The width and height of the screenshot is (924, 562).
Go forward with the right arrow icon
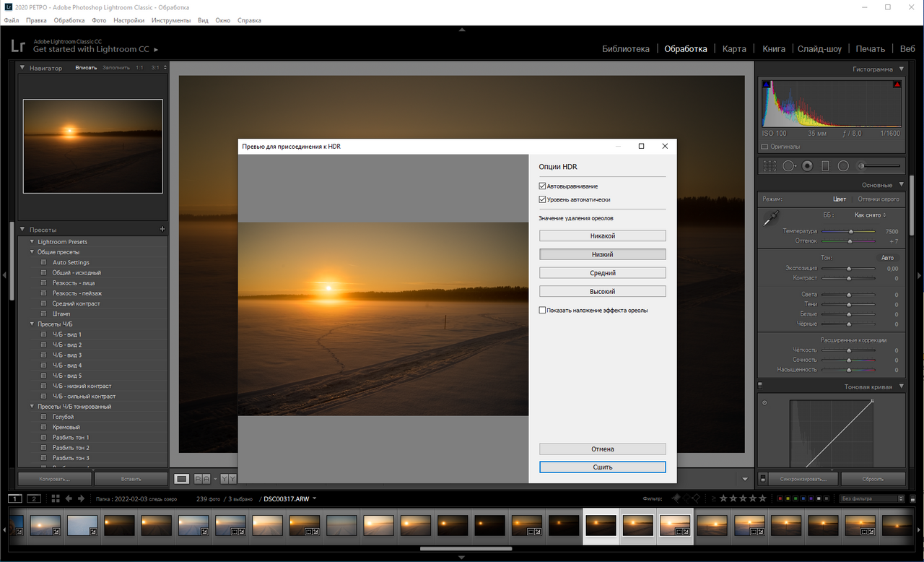click(x=81, y=498)
